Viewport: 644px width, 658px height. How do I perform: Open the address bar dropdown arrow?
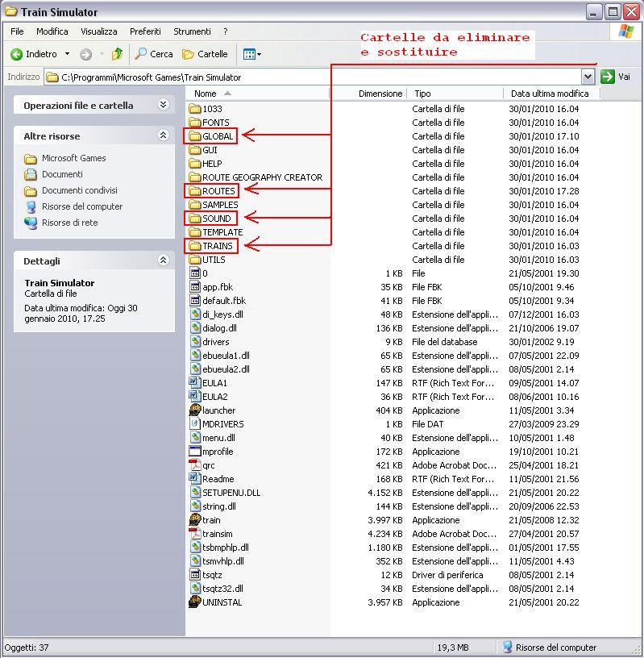588,77
